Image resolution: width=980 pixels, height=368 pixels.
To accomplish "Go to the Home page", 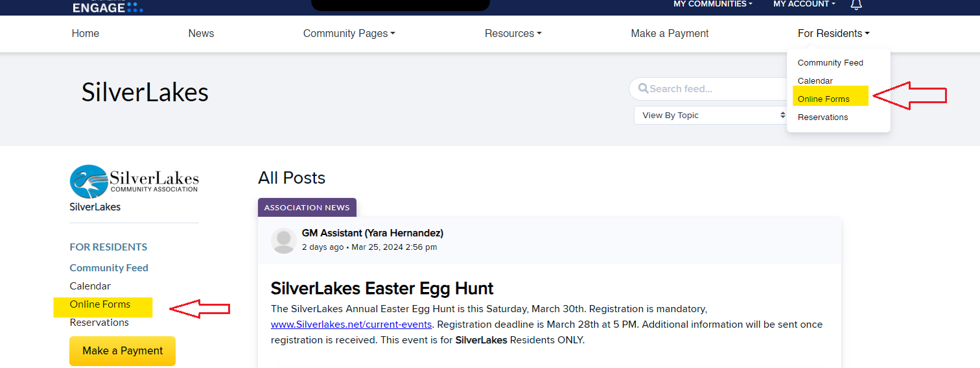I will click(x=86, y=34).
